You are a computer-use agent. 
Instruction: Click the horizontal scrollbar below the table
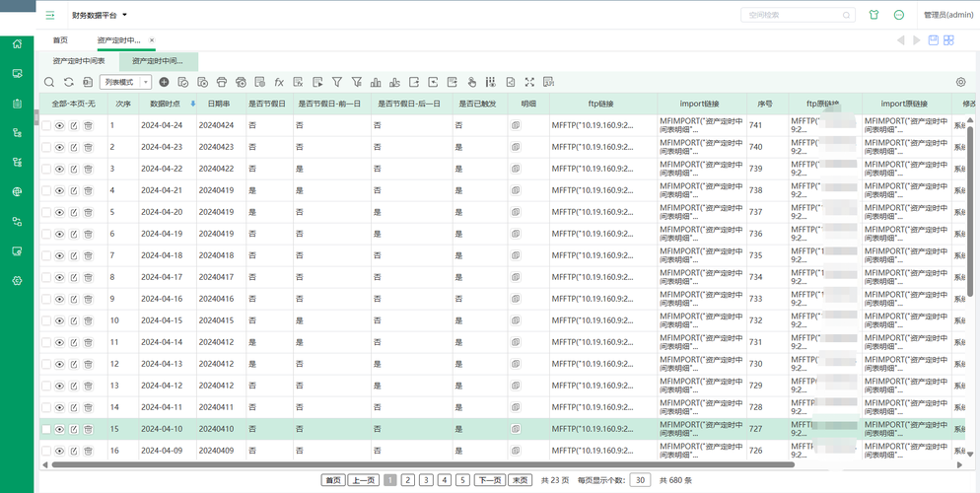pos(423,464)
